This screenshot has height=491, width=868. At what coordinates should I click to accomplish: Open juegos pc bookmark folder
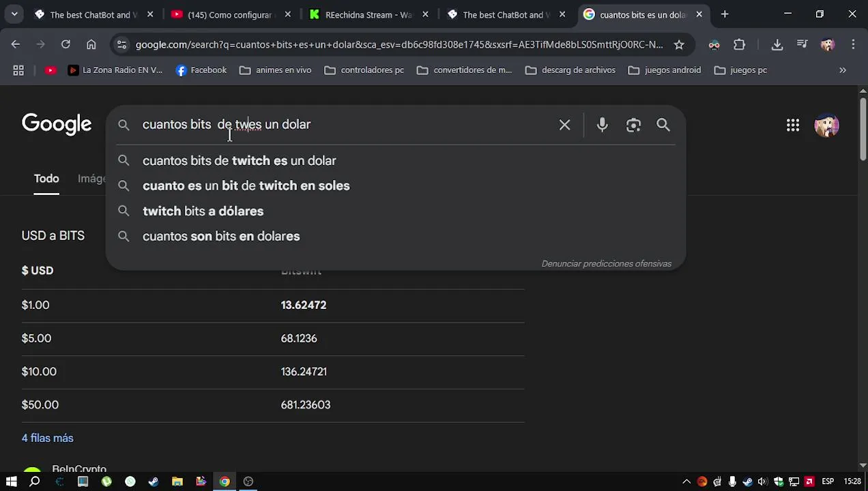740,70
